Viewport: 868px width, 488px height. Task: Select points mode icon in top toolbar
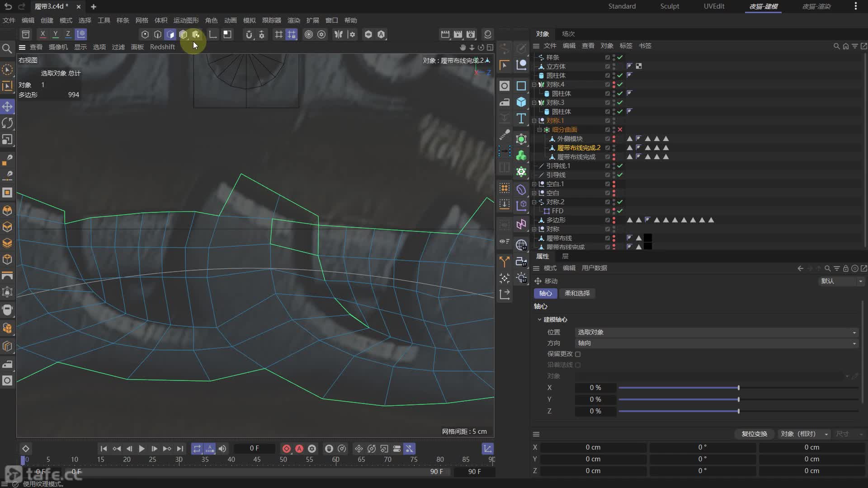point(145,34)
